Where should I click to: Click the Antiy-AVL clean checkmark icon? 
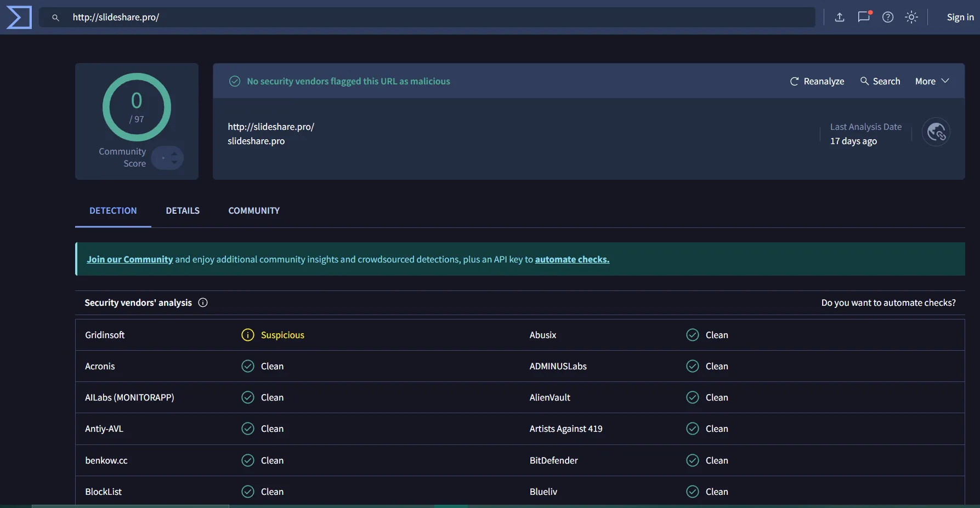click(x=248, y=429)
